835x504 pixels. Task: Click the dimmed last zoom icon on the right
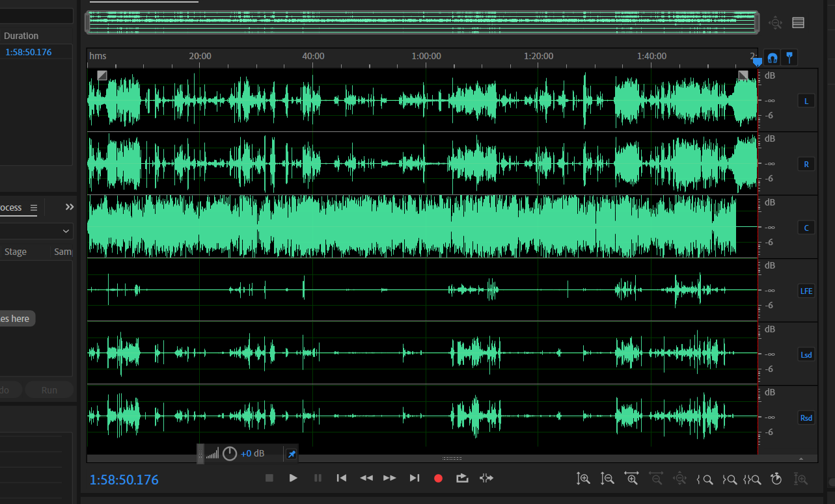click(x=801, y=479)
